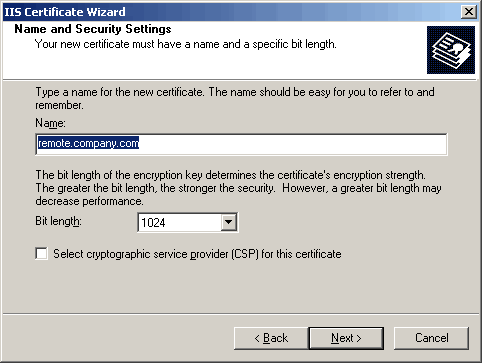Image resolution: width=482 pixels, height=363 pixels.
Task: Click the "Your new certificate must have" subtitle
Action: (186, 44)
